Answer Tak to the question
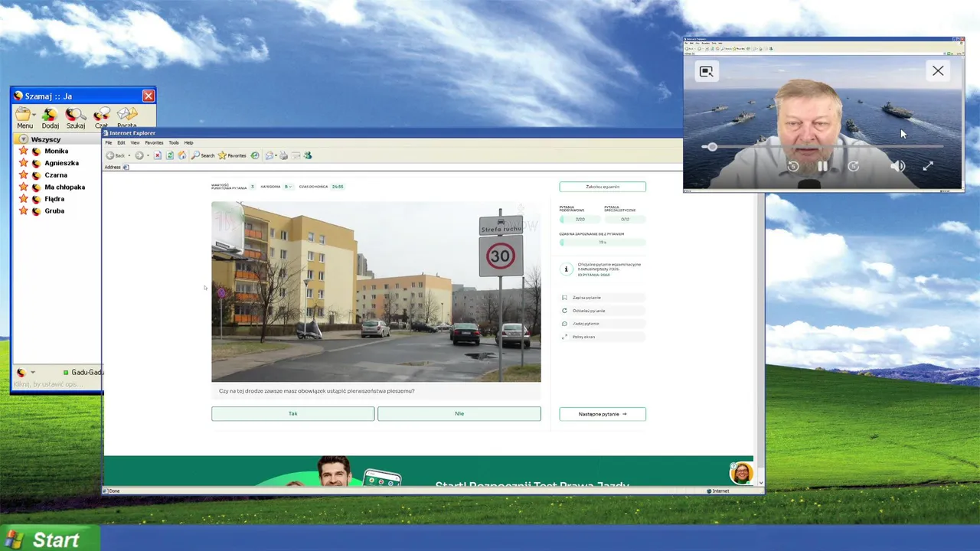This screenshot has height=551, width=980. (292, 413)
